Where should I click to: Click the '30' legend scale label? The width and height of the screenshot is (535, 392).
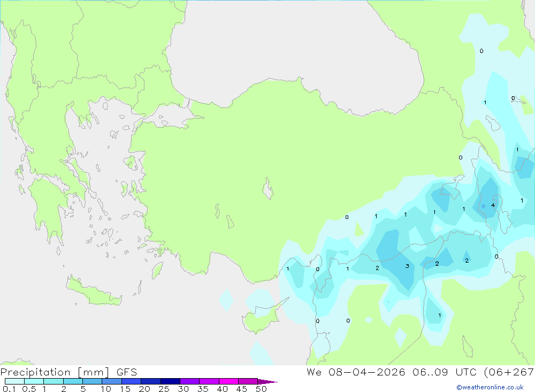pos(183,389)
